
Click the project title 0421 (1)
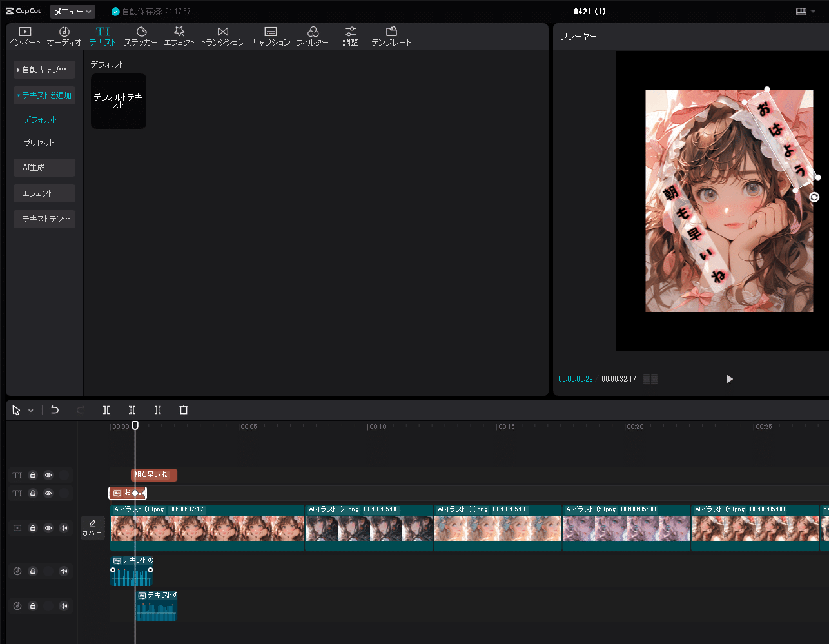coord(590,12)
